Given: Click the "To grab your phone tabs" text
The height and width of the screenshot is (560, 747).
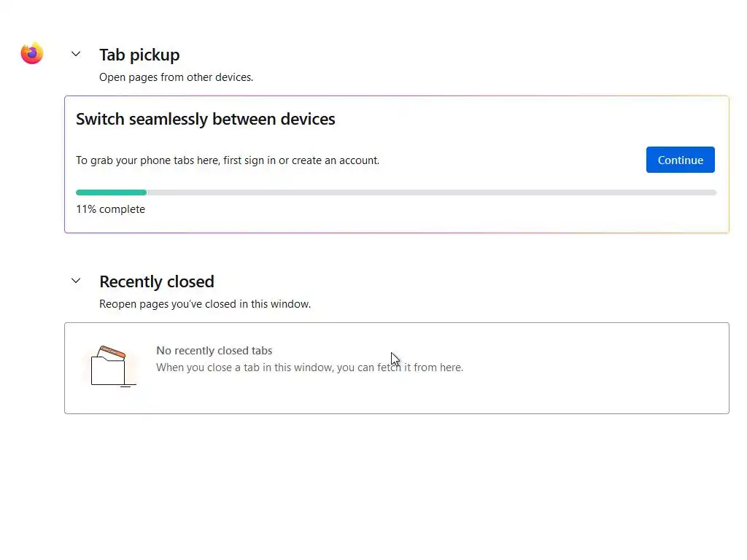Looking at the screenshot, I should pyautogui.click(x=228, y=160).
